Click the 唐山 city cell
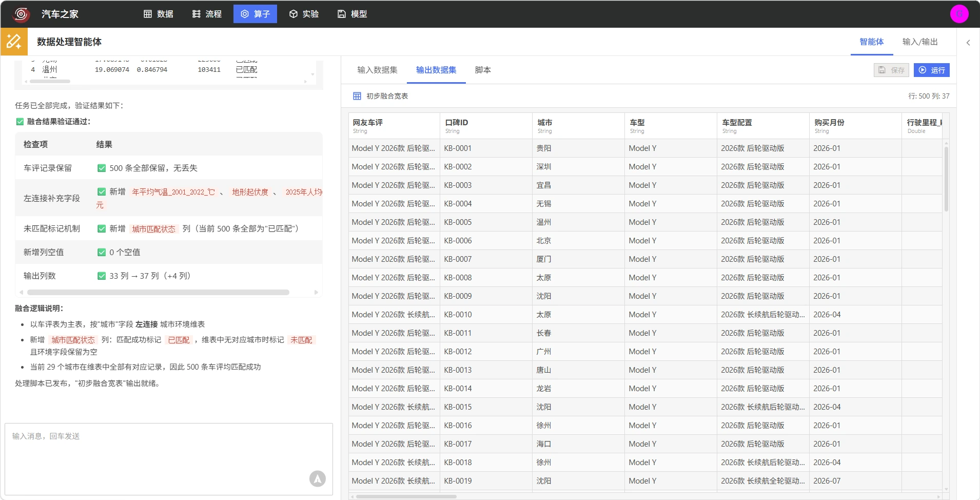 click(578, 370)
